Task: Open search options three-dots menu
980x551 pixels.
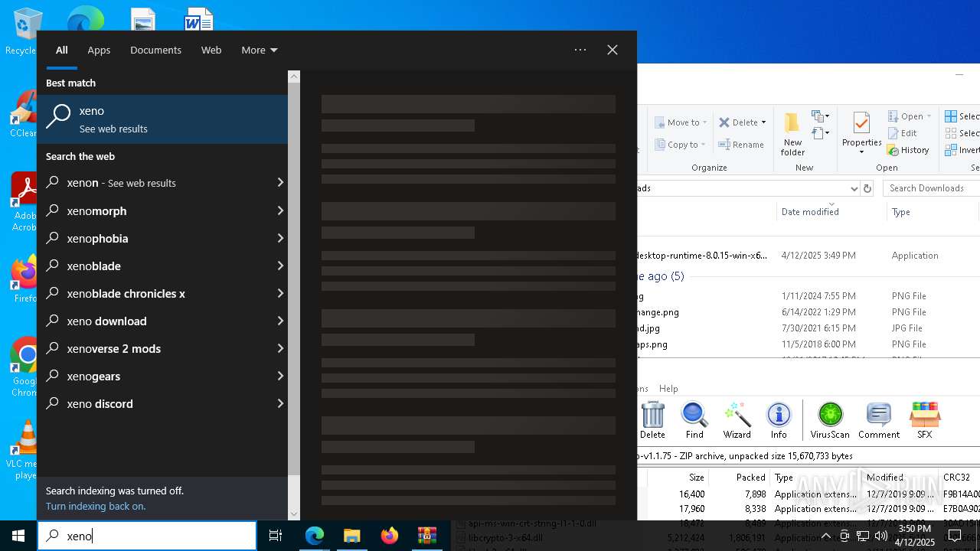Action: coord(580,50)
